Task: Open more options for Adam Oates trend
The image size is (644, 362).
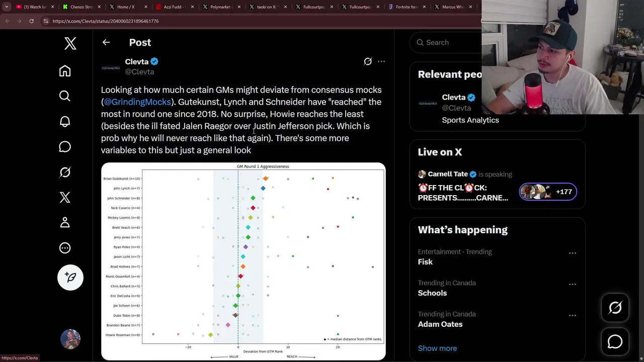Action: pyautogui.click(x=573, y=315)
